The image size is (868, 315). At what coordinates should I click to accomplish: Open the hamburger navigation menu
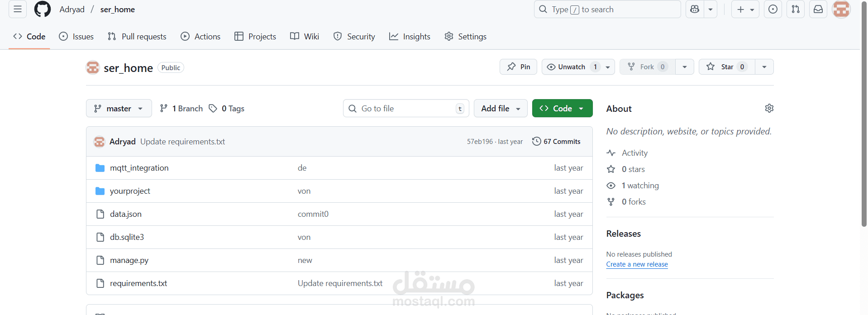tap(18, 9)
